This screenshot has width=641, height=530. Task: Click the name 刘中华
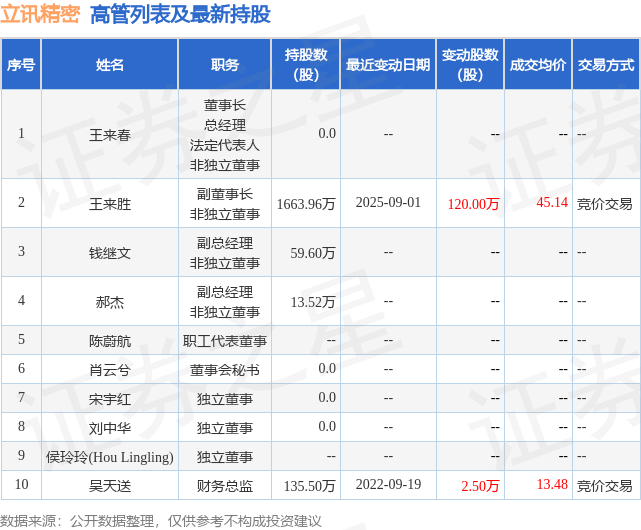[x=110, y=428]
